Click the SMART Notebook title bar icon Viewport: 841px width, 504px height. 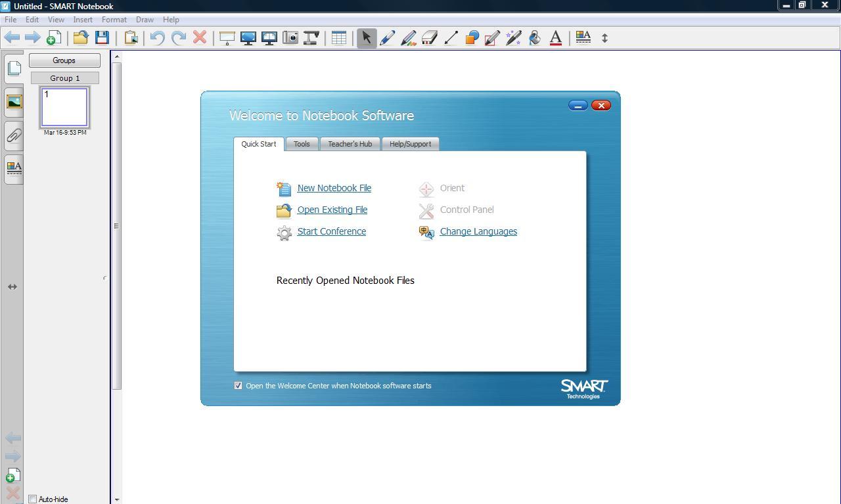pyautogui.click(x=5, y=6)
